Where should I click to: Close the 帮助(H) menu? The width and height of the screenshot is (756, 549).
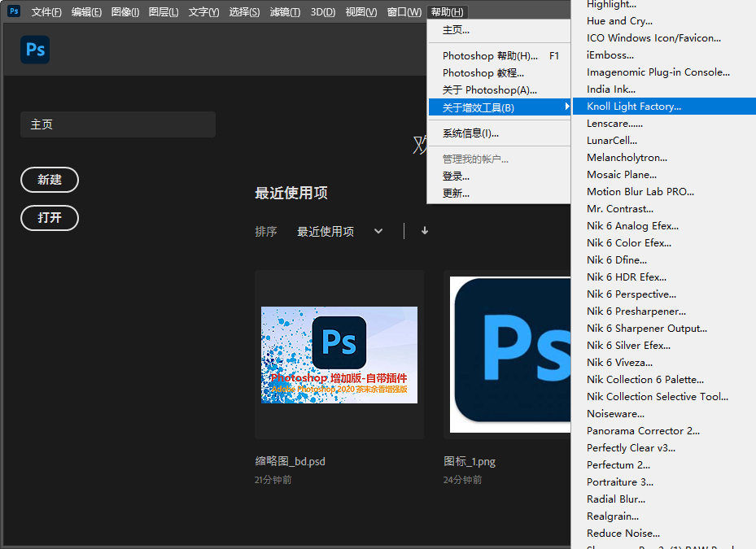coord(448,12)
